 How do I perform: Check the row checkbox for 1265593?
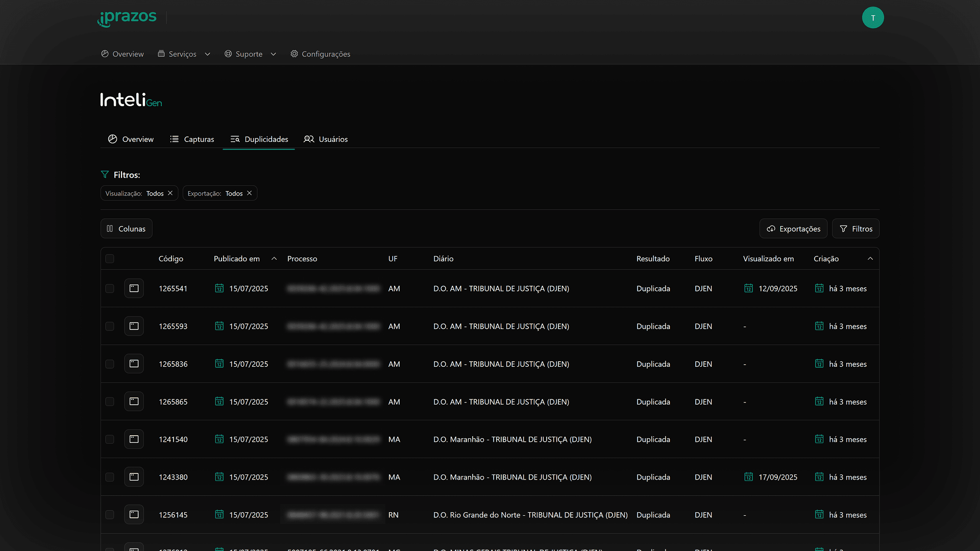click(x=110, y=326)
